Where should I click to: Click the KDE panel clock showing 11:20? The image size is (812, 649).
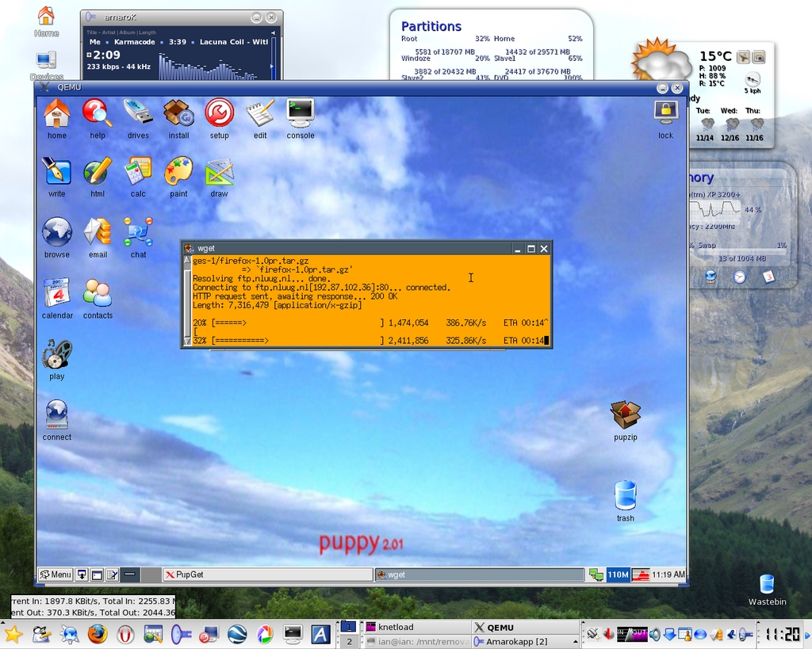click(x=783, y=635)
